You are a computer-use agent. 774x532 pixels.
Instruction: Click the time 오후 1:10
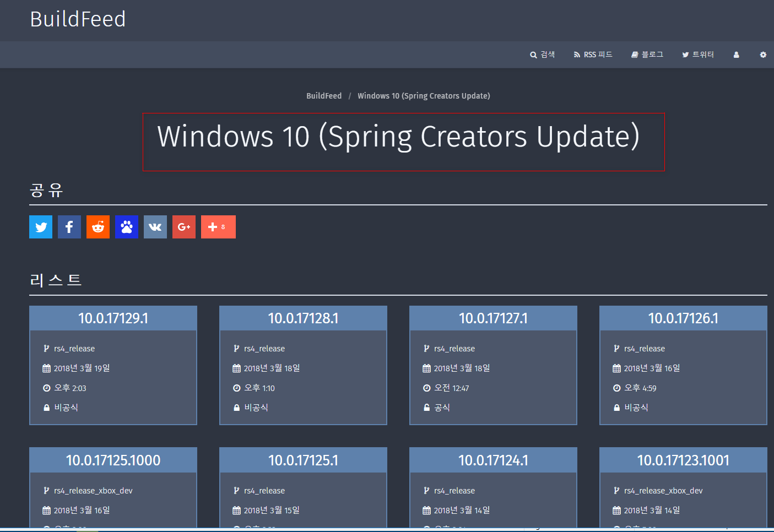click(x=259, y=388)
